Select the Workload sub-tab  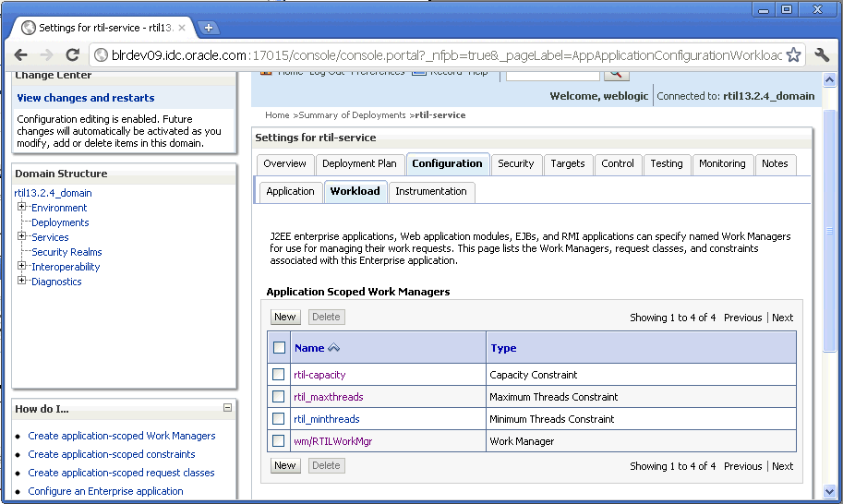click(x=355, y=192)
